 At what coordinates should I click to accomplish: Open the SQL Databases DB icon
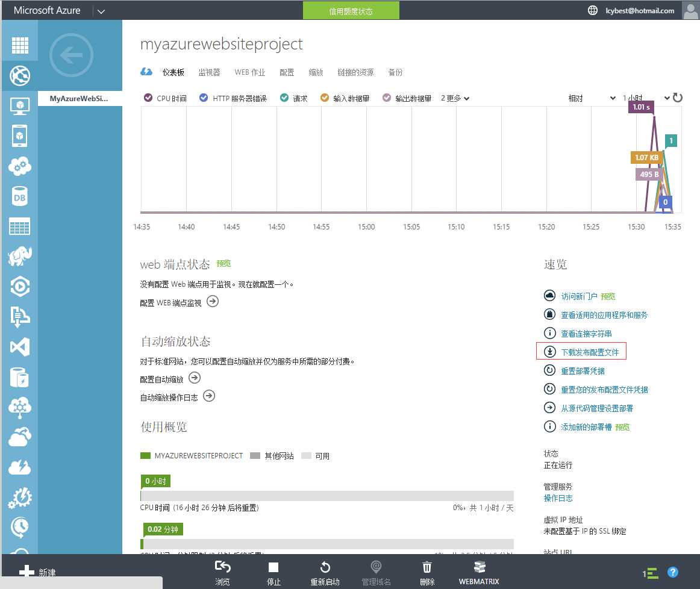[x=20, y=196]
